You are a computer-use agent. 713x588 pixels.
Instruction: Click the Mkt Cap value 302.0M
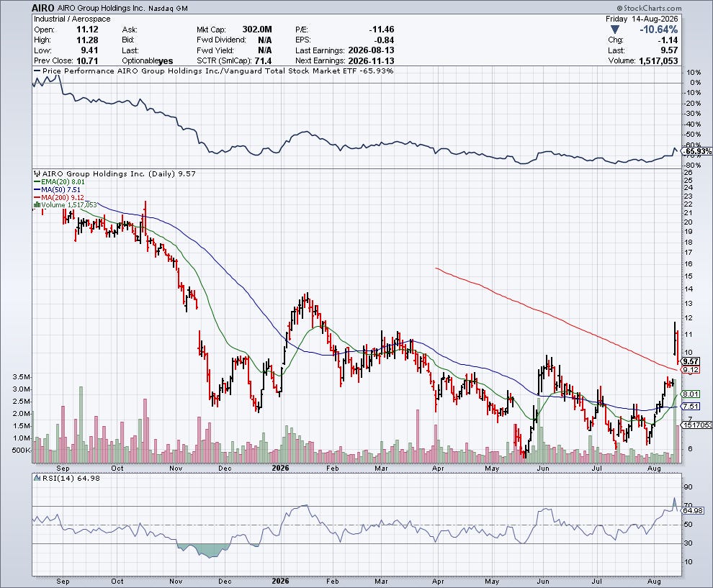(x=257, y=29)
